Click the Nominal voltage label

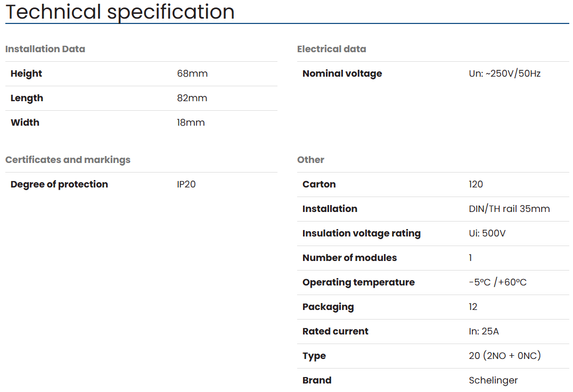click(342, 73)
